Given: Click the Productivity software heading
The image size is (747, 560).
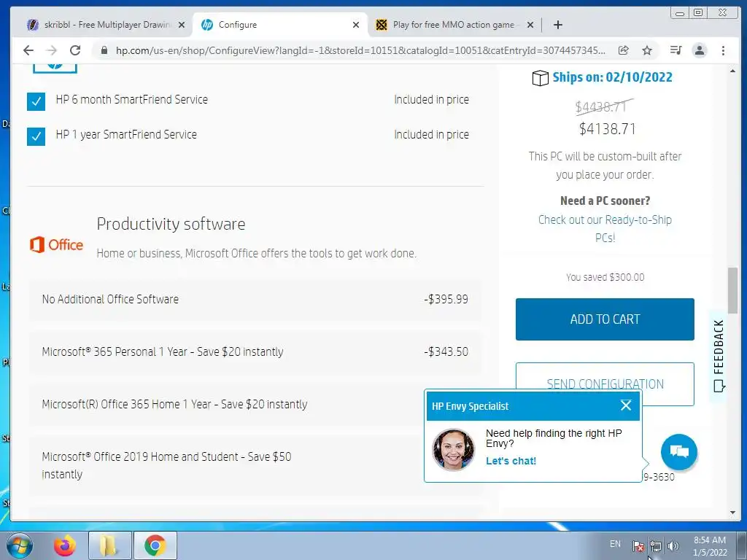Looking at the screenshot, I should coord(171,224).
